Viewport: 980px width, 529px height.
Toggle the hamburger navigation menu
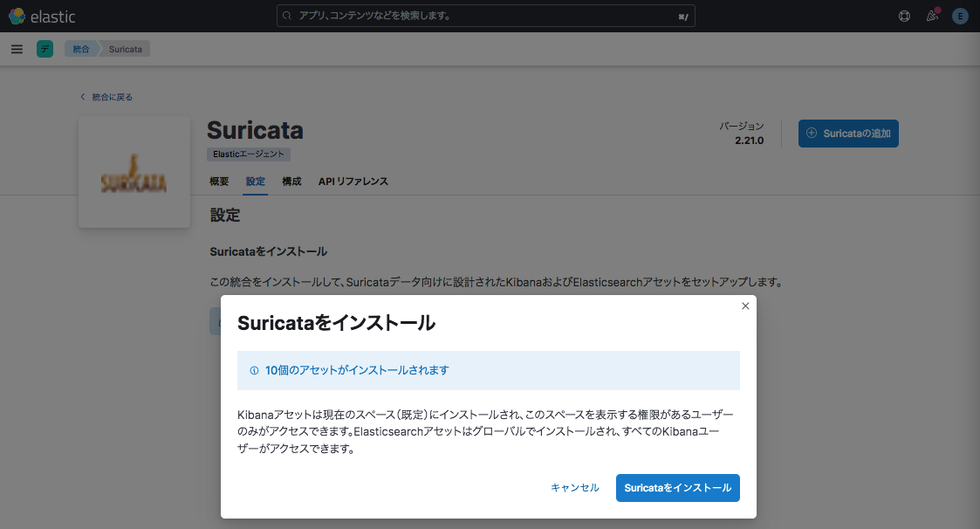point(17,49)
